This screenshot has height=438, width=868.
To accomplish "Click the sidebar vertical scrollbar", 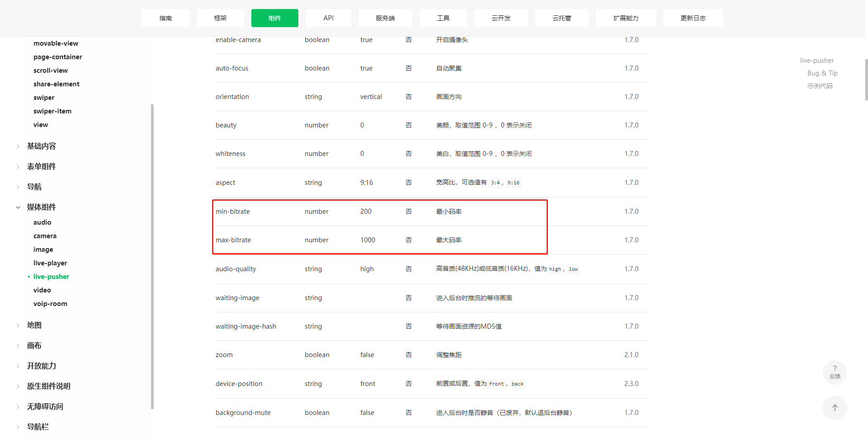I will (x=152, y=256).
